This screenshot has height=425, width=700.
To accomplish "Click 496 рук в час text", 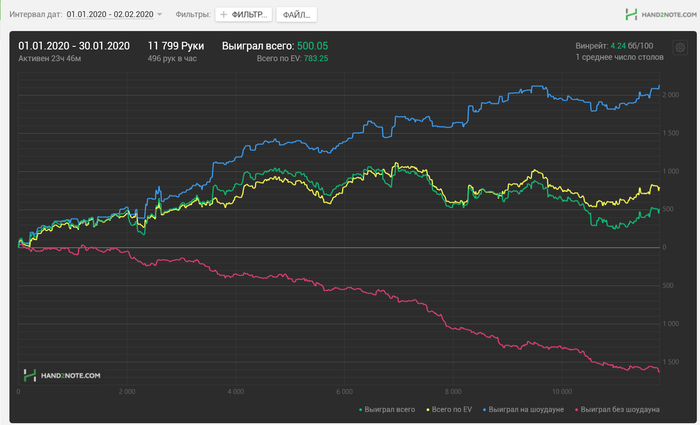I will [172, 58].
